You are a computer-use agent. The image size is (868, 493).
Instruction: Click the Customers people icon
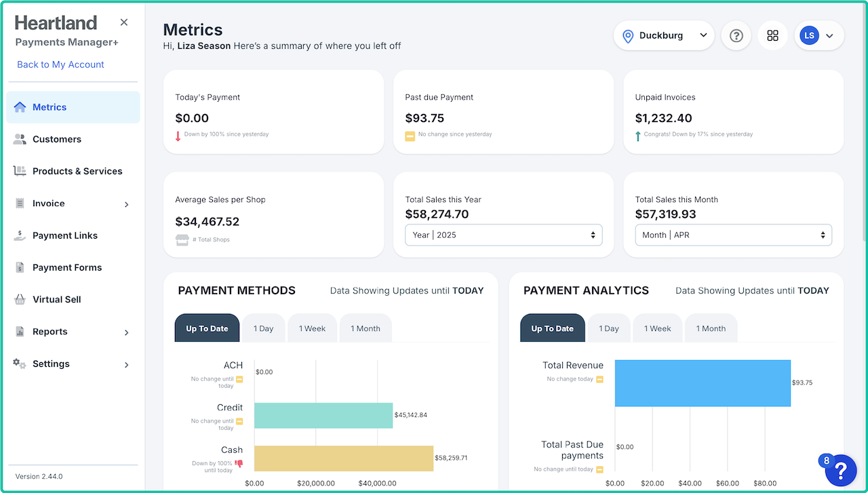tap(20, 139)
